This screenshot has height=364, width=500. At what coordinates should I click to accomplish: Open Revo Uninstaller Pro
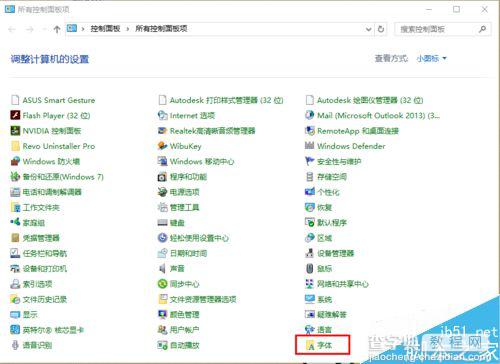pyautogui.click(x=53, y=146)
